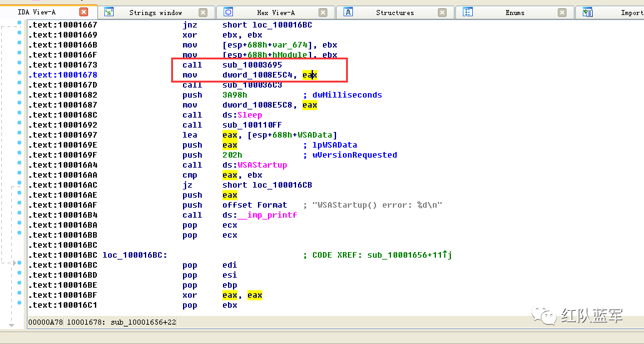Switch to the IDA View-A tab
644x344 pixels.
tap(37, 12)
